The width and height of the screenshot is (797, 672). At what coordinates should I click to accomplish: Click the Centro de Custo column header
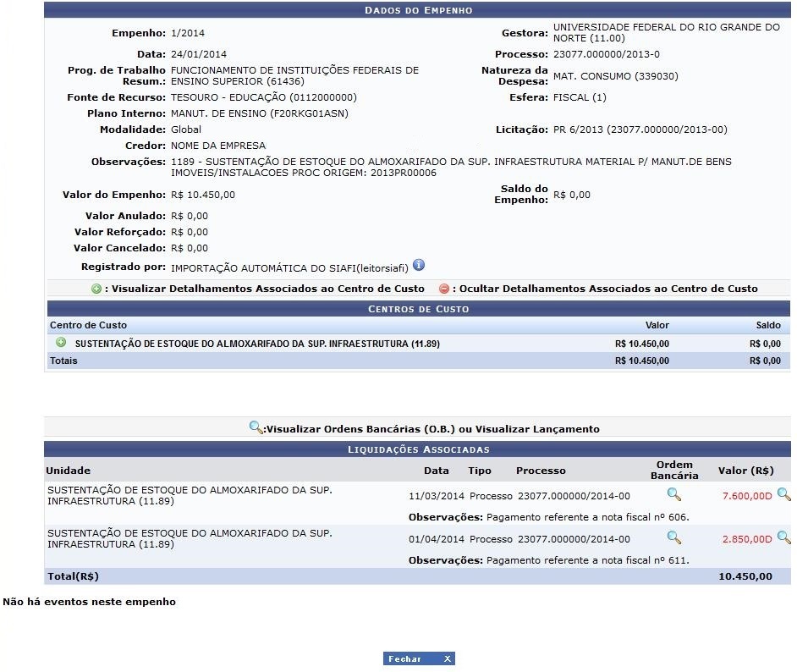click(x=88, y=325)
